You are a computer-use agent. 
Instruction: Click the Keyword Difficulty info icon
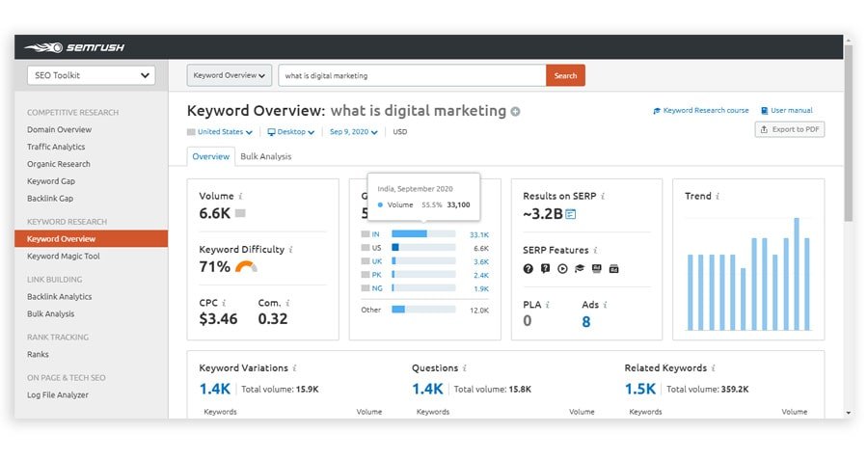coord(290,250)
